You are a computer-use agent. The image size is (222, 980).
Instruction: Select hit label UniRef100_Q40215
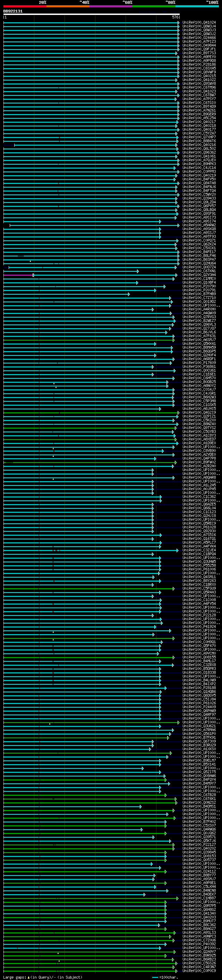[199, 76]
